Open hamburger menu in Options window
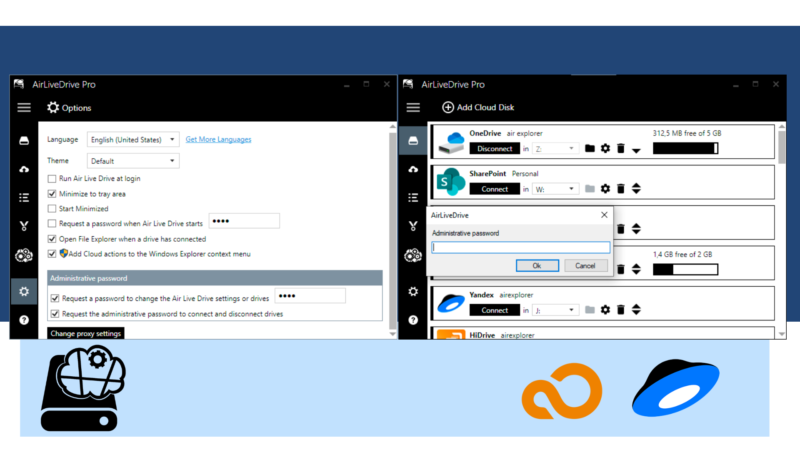 [24, 108]
